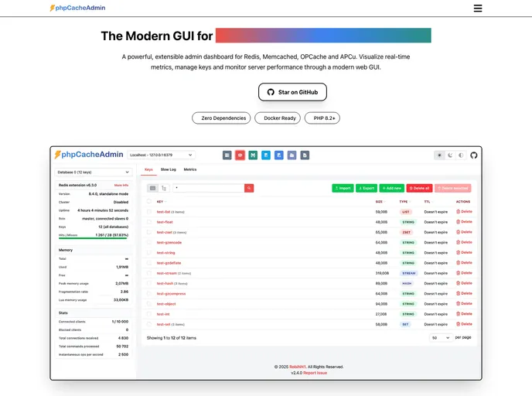
Task: Tick the checkbox for test-string
Action: [149, 252]
